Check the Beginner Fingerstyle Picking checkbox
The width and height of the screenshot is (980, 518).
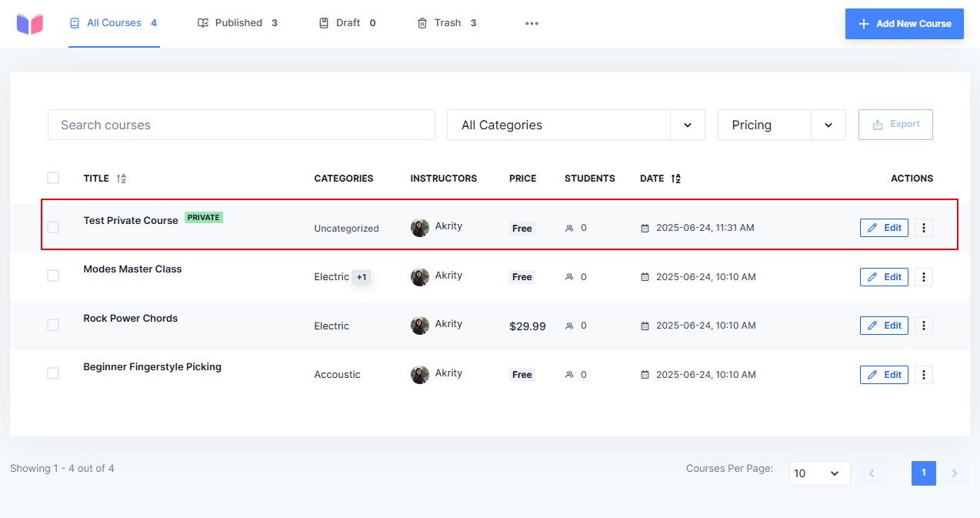53,373
